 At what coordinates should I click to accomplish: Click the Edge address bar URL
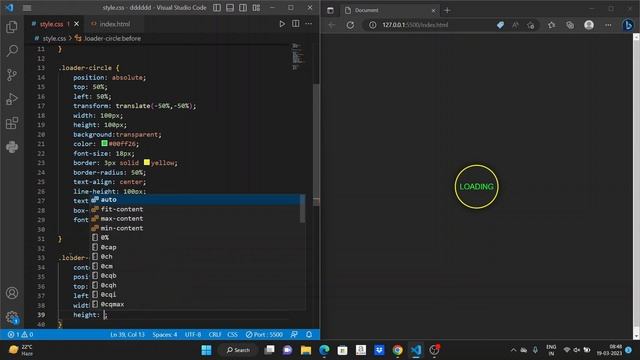tap(415, 25)
